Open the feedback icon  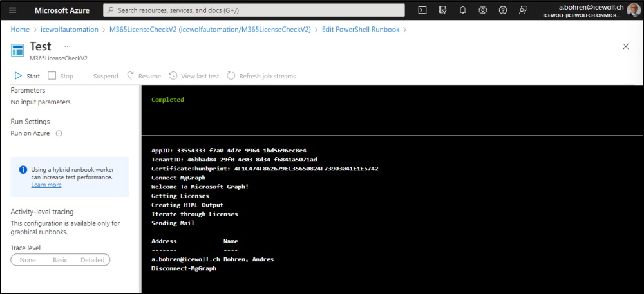(523, 10)
